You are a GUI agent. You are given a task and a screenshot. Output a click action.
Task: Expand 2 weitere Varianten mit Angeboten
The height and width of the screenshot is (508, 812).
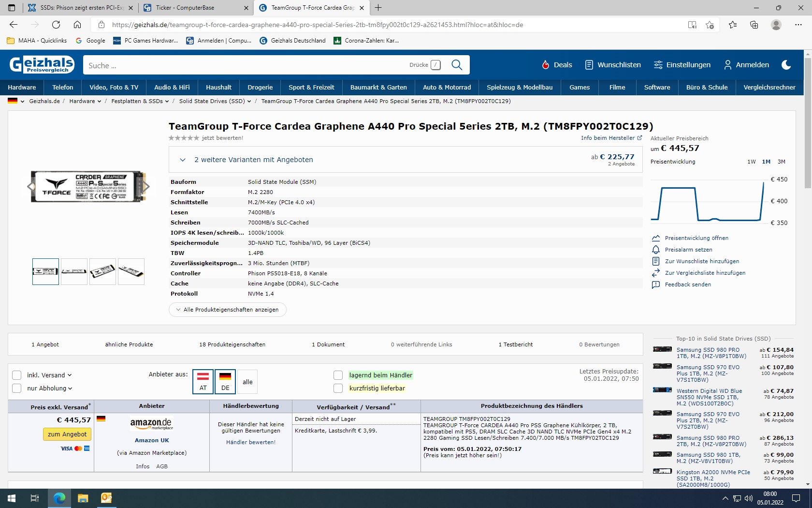click(x=406, y=160)
